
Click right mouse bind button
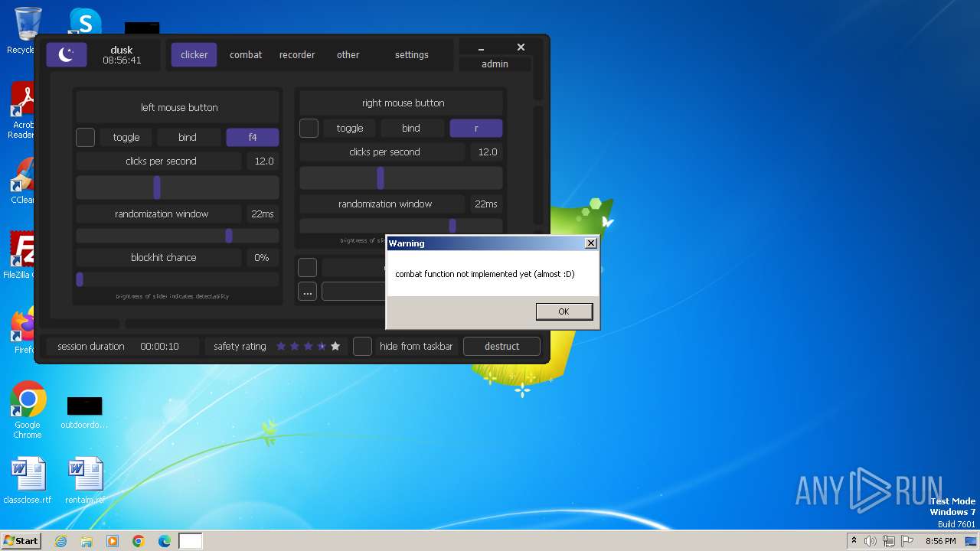tap(411, 128)
